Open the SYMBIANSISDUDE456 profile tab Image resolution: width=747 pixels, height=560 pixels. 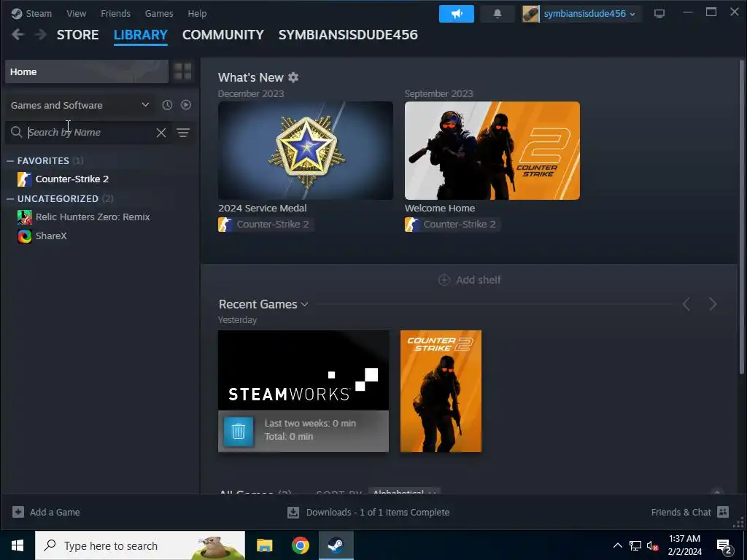tap(348, 35)
